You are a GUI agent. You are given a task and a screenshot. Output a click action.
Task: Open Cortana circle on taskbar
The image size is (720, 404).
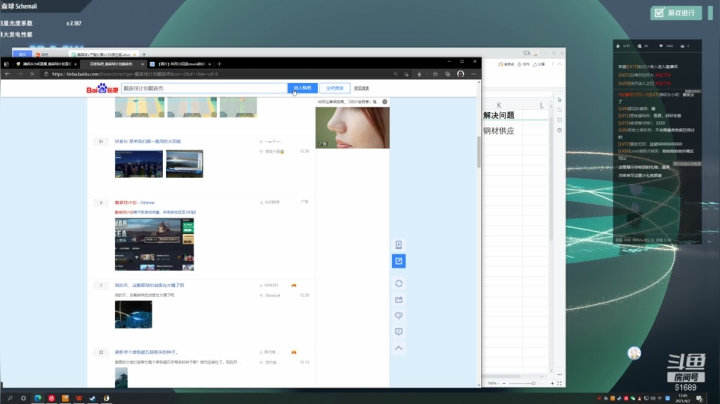(x=23, y=398)
